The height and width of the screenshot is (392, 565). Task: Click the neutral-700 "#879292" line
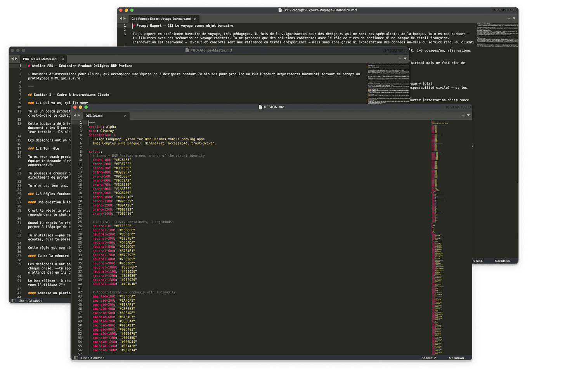point(114,255)
